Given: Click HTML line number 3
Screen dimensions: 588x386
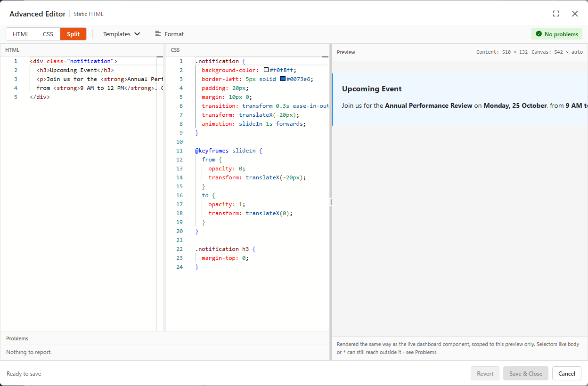Looking at the screenshot, I should pos(16,79).
